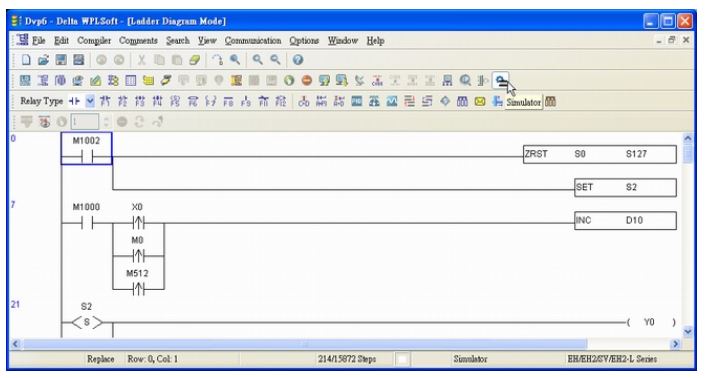The height and width of the screenshot is (378, 715).
Task: Launch the Simulator toolbar icon
Action: click(x=501, y=81)
